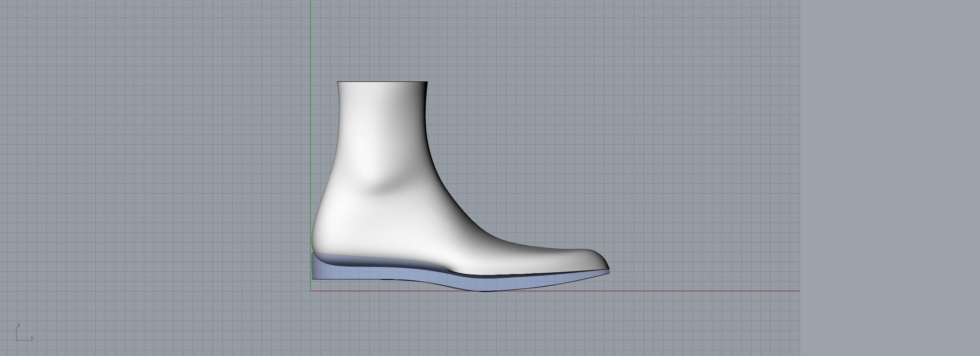Click the pointed toe tip of the boot
980x356 pixels.
coord(608,269)
